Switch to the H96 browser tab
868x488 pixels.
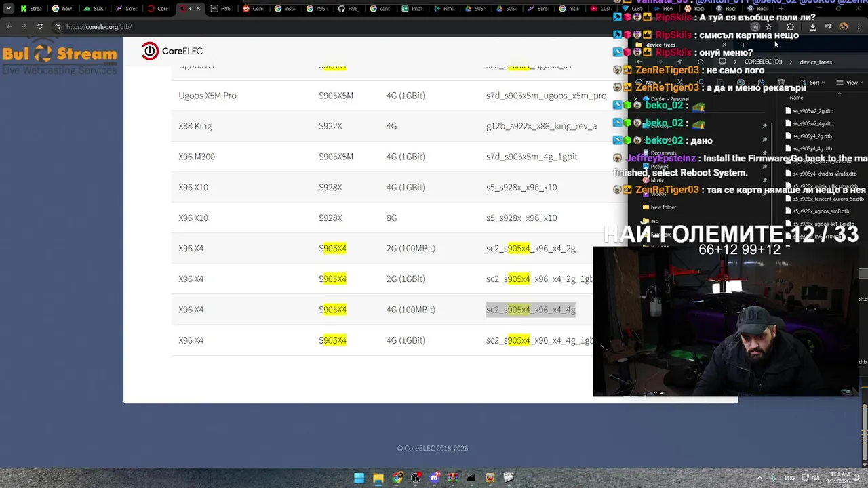[x=220, y=9]
